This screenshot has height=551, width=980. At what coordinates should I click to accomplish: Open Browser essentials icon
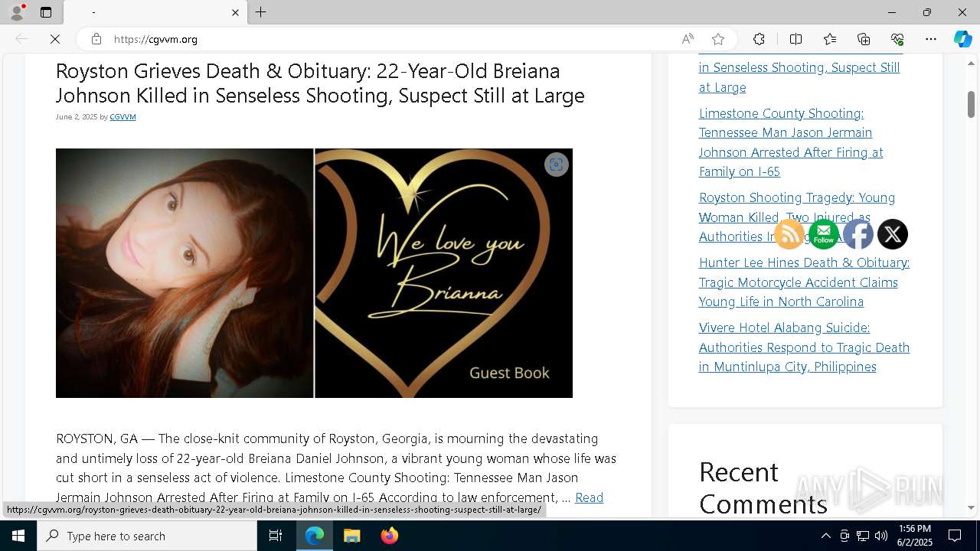click(x=897, y=39)
